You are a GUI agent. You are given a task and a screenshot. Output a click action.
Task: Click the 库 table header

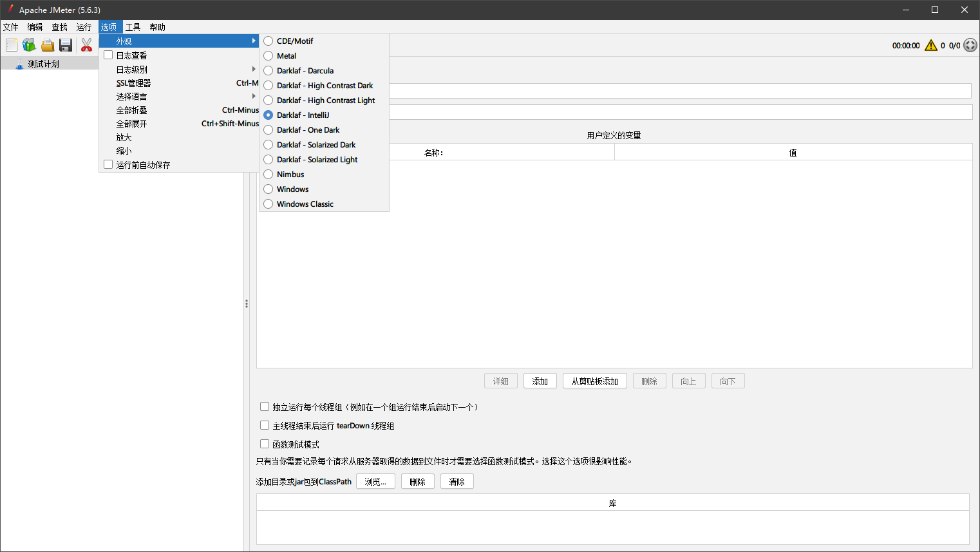pos(613,503)
